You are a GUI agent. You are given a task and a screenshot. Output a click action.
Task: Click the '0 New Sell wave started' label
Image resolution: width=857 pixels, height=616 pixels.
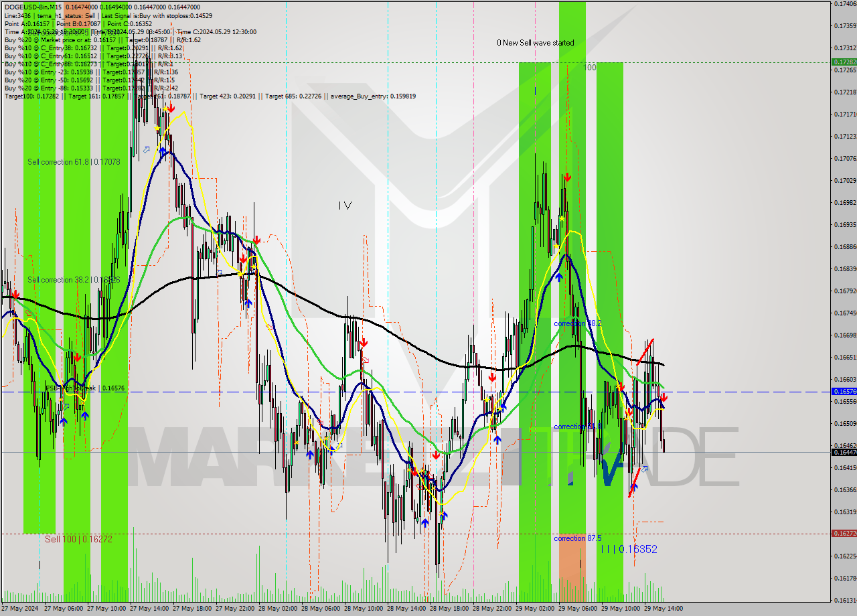(x=535, y=43)
